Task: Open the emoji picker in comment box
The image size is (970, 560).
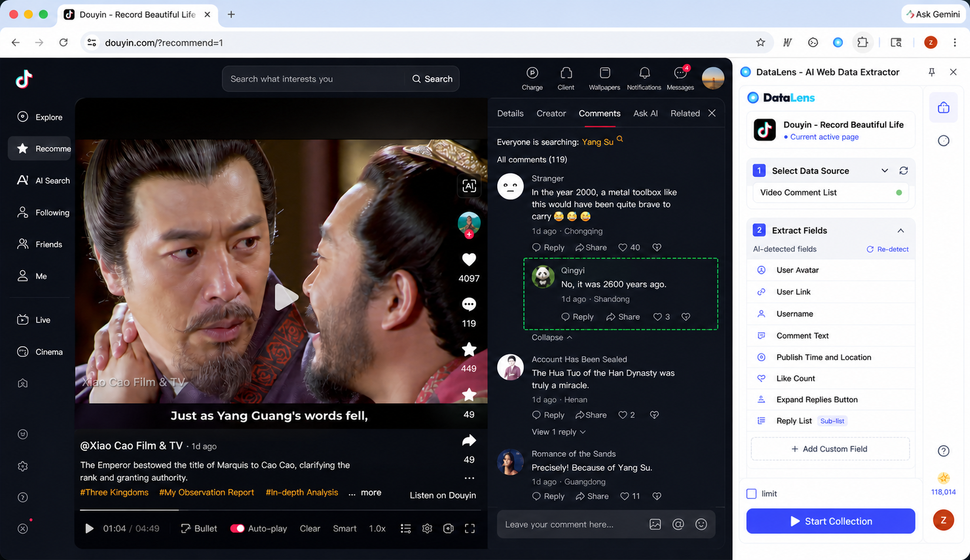Action: (x=701, y=524)
